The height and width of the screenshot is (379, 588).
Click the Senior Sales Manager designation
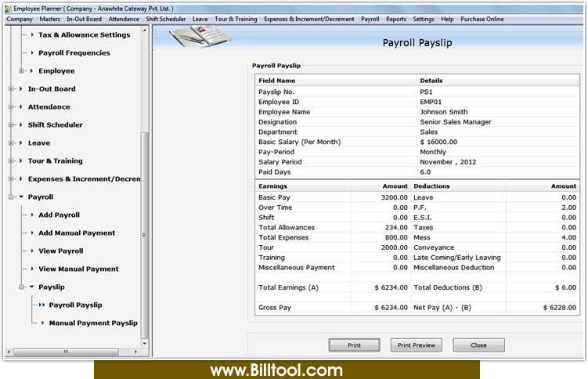click(x=456, y=122)
